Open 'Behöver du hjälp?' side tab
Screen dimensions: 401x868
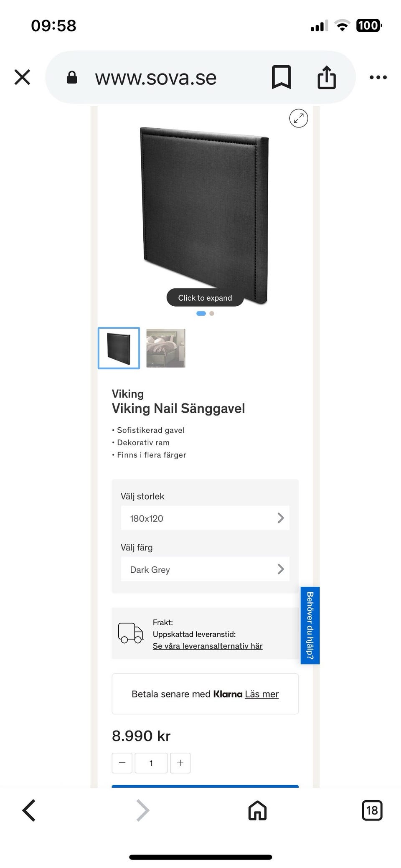click(310, 625)
